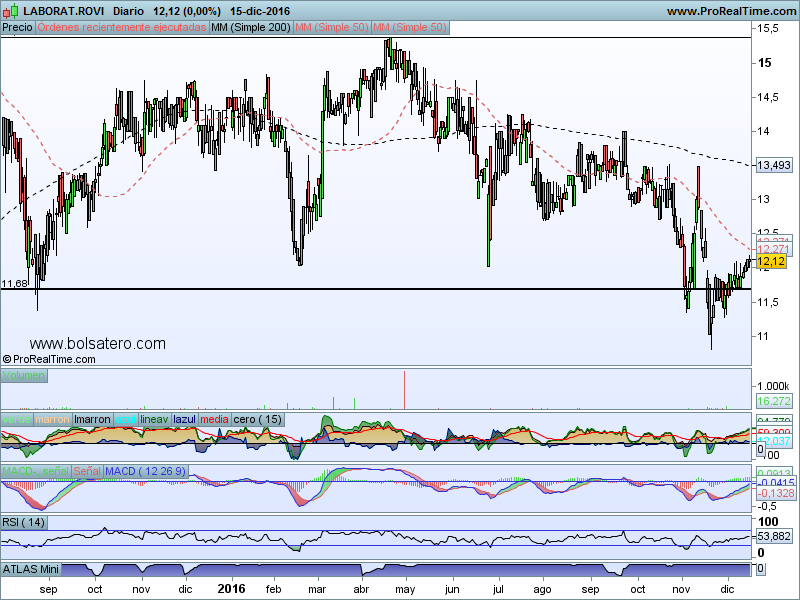
Task: Select the media series label
Action: point(215,420)
